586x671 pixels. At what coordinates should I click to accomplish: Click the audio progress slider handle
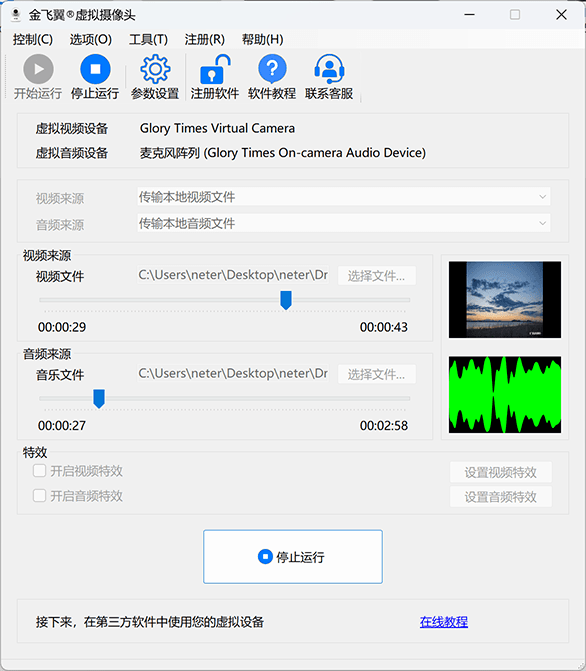[x=99, y=398]
